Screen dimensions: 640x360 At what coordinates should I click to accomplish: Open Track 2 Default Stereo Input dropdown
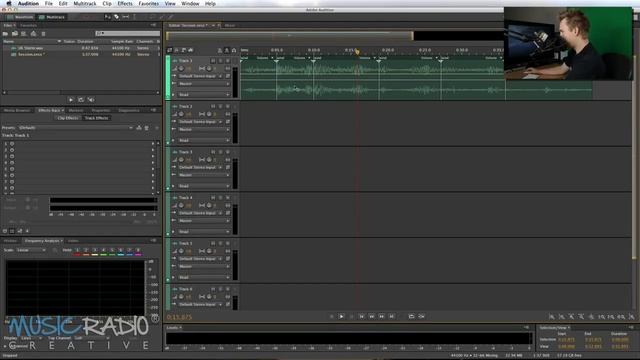200,122
